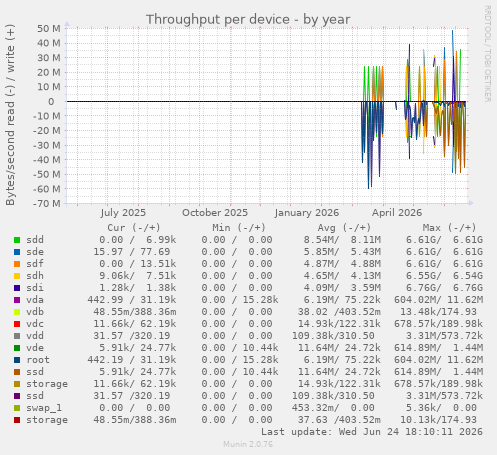The image size is (497, 455).
Task: Click the vdd legend label
Action: tap(35, 336)
